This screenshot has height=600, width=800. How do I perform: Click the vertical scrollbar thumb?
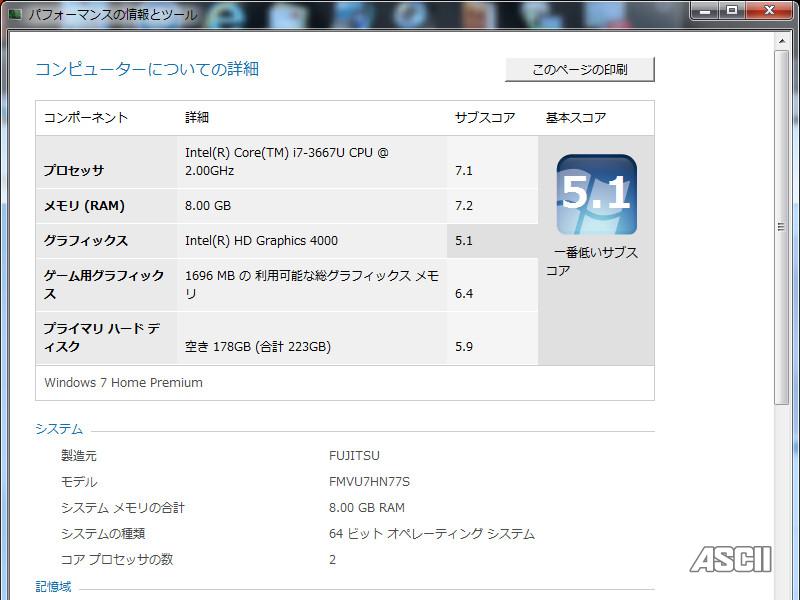tap(782, 227)
